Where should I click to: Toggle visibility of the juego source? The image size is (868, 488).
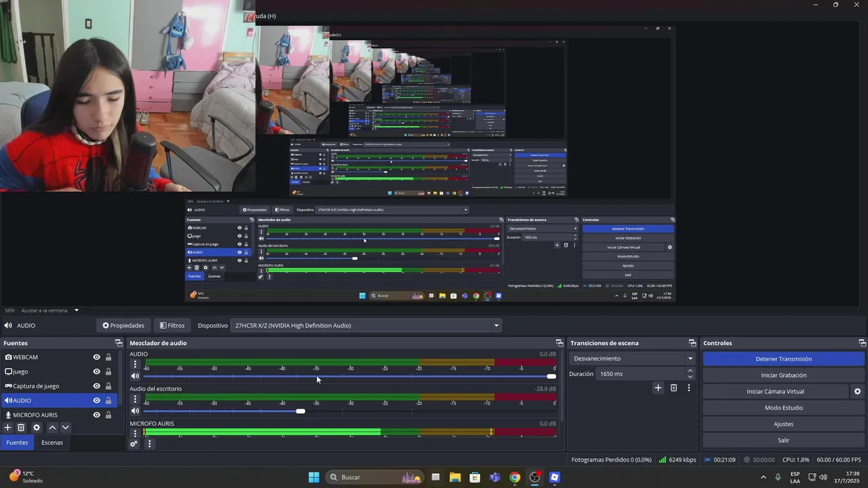96,371
